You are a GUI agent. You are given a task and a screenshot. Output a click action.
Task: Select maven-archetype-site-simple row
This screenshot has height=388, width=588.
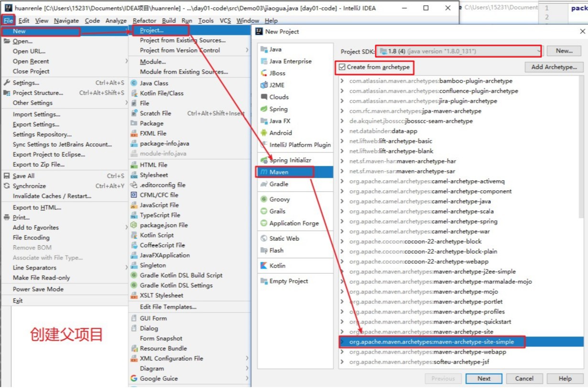[x=461, y=342]
